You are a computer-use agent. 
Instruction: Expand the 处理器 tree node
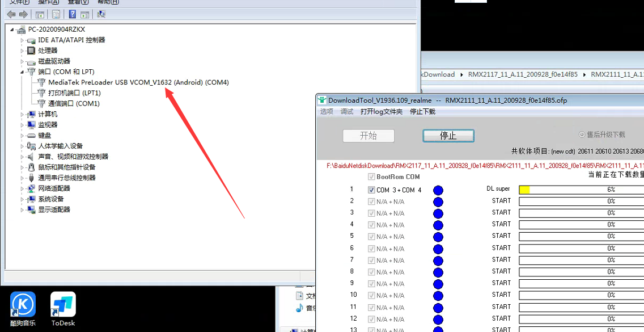22,51
